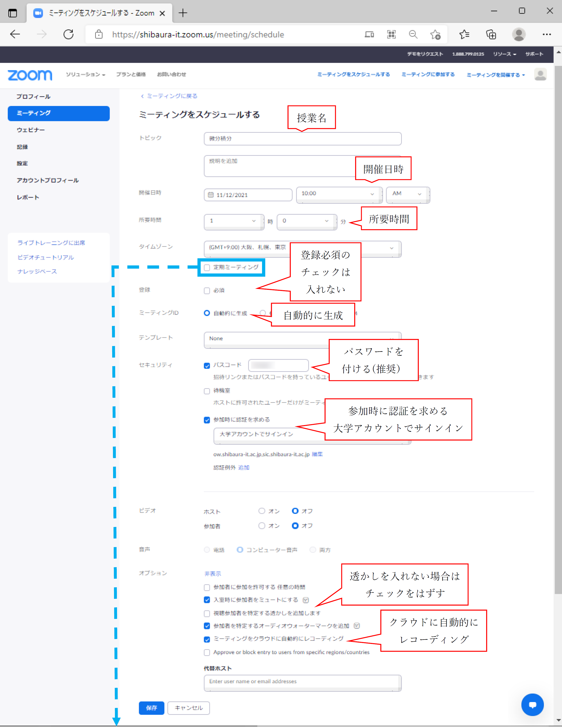The width and height of the screenshot is (562, 728).
Task: Toggle the 定期ミーティング checkbox
Action: coord(207,268)
